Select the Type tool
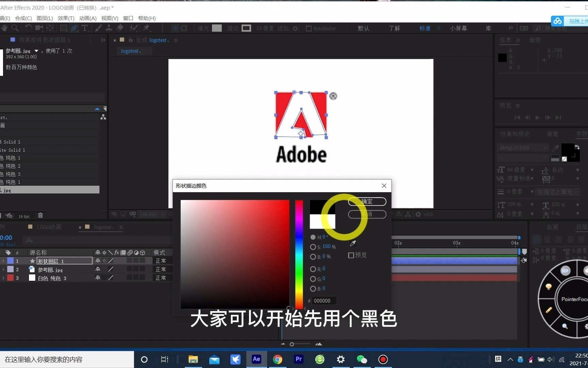 coord(85,28)
